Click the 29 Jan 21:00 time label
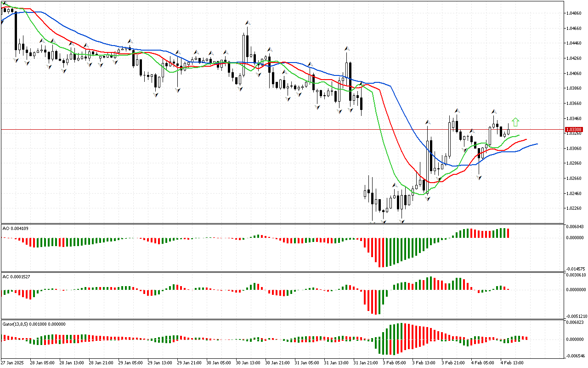 coord(188,363)
